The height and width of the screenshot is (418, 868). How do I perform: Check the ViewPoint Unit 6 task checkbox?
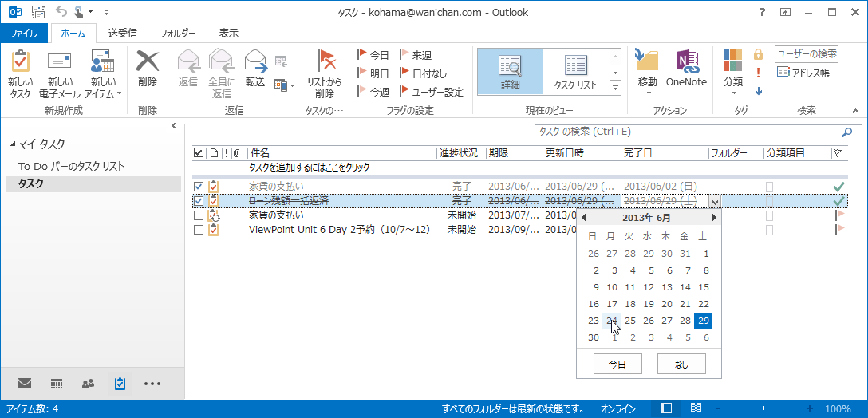[199, 229]
